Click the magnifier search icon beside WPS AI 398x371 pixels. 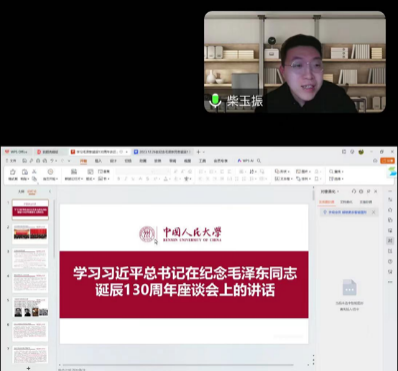[x=259, y=161]
